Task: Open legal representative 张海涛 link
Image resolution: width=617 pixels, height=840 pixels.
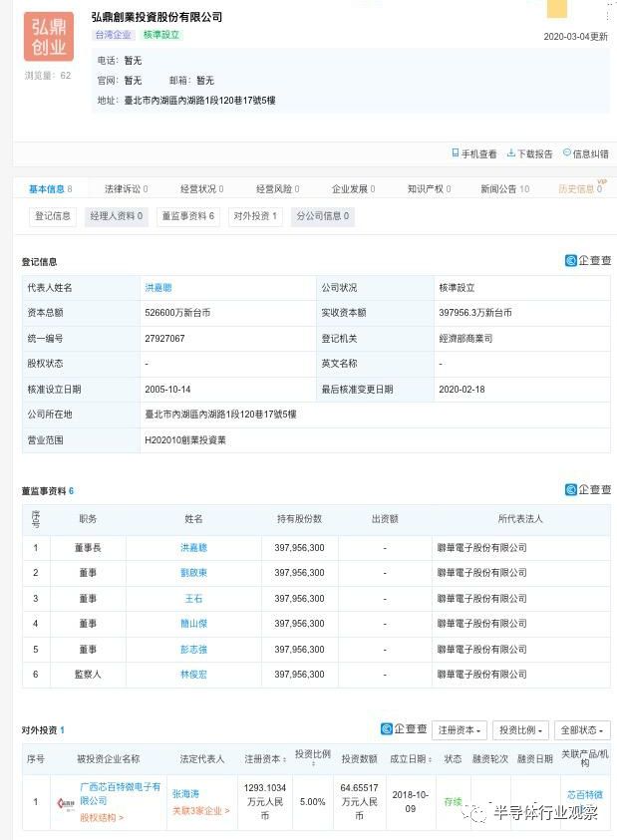Action: [x=185, y=794]
